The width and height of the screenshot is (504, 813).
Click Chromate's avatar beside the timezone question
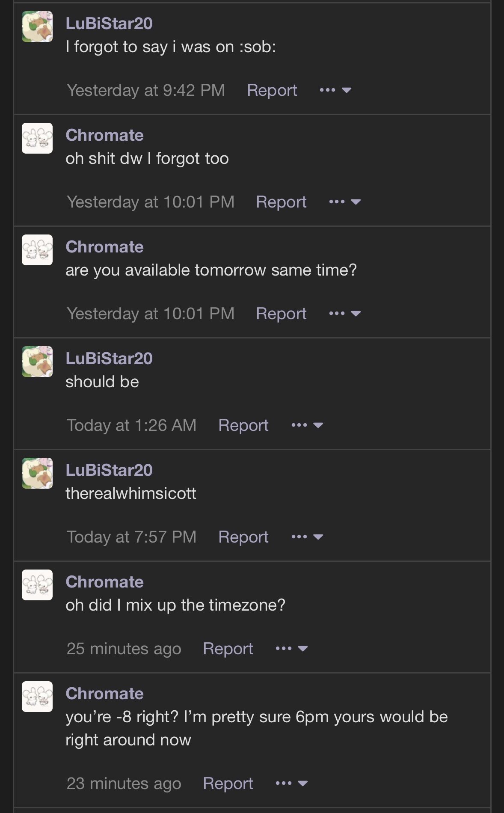click(37, 585)
